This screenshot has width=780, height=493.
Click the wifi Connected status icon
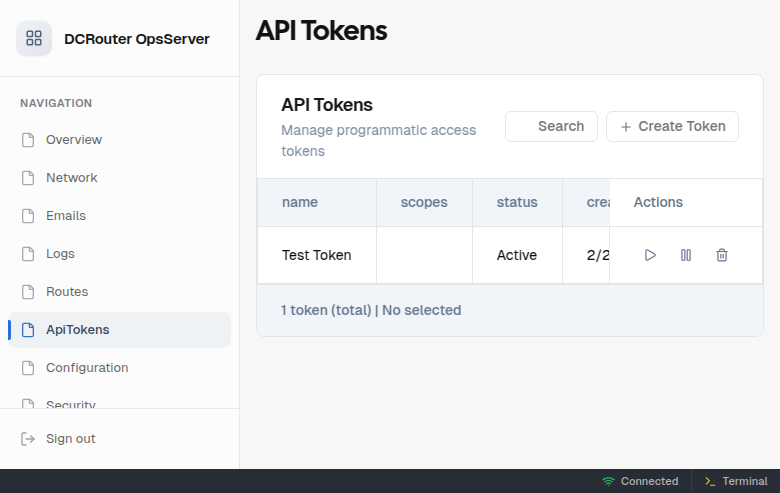(x=608, y=481)
